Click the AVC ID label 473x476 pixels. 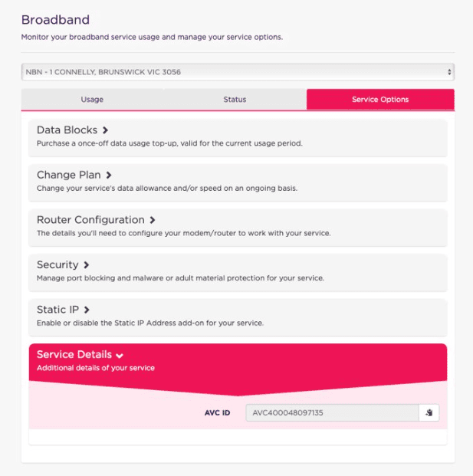(215, 413)
